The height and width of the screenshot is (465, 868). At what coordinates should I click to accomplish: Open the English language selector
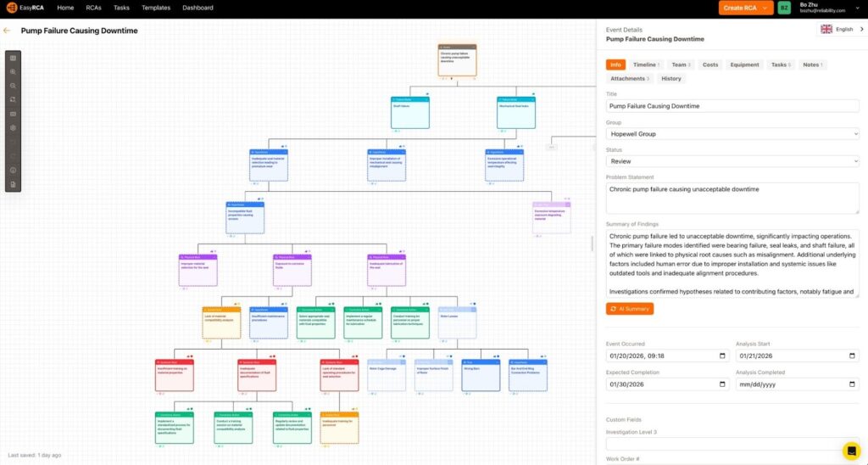click(x=840, y=29)
